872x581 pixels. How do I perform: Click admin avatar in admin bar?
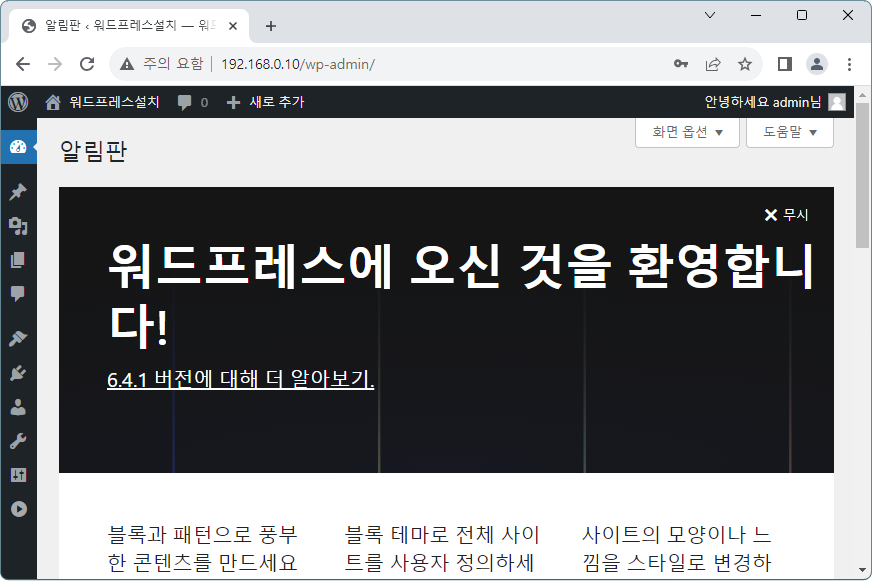tap(837, 102)
